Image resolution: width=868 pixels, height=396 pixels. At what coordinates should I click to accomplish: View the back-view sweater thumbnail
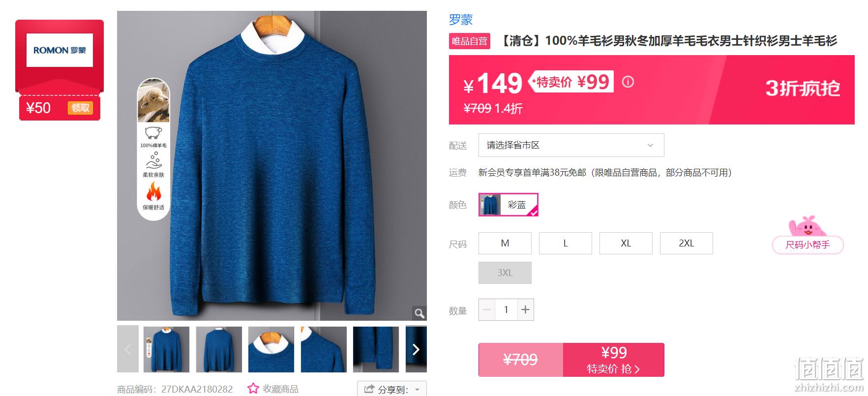click(x=219, y=349)
